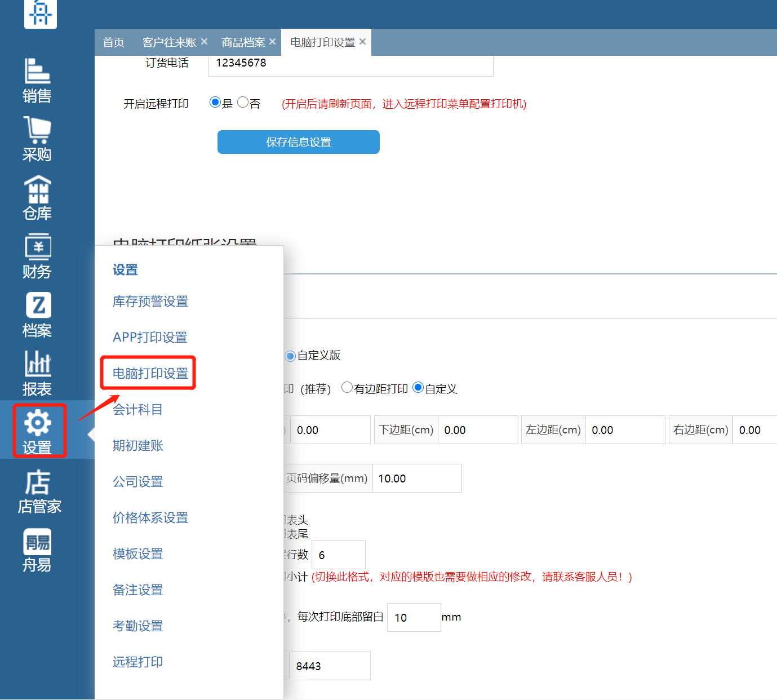
Task: Choose the 有边距打印 radio option
Action: (347, 388)
